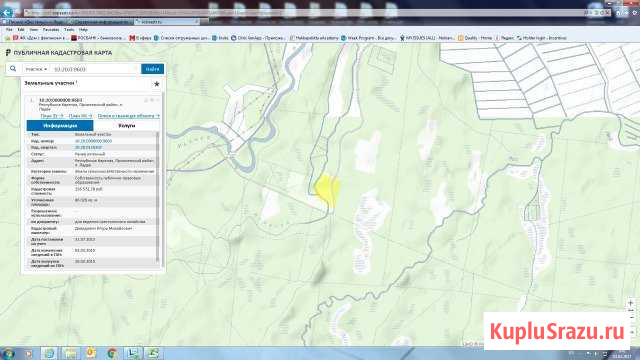
Task: Open the Участки search type dropdown
Action: point(36,69)
